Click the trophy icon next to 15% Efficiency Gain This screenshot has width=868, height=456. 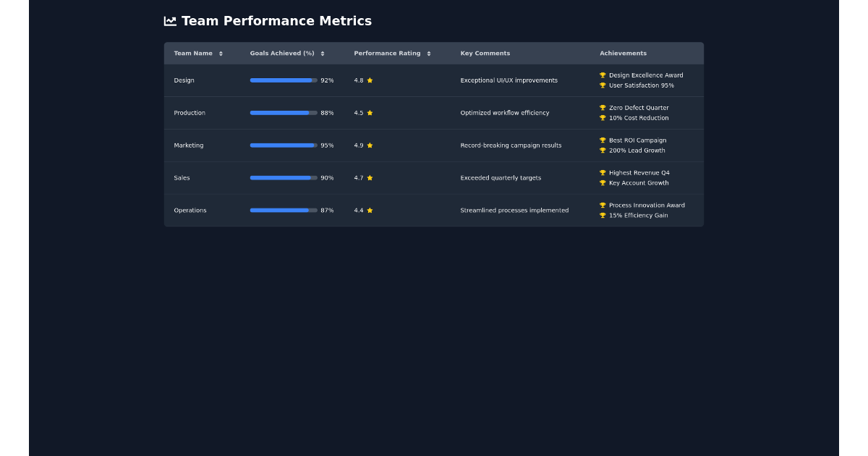click(602, 215)
